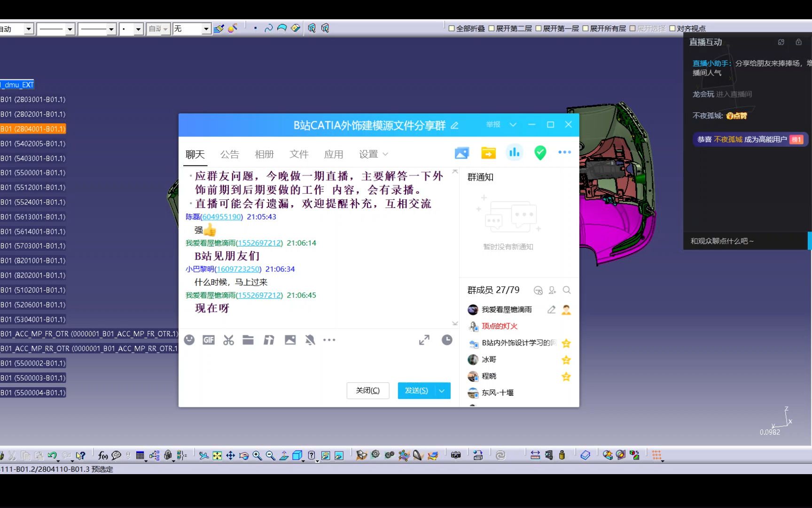Image resolution: width=812 pixels, height=508 pixels.
Task: Select the Rotate view tool
Action: pyautogui.click(x=243, y=455)
